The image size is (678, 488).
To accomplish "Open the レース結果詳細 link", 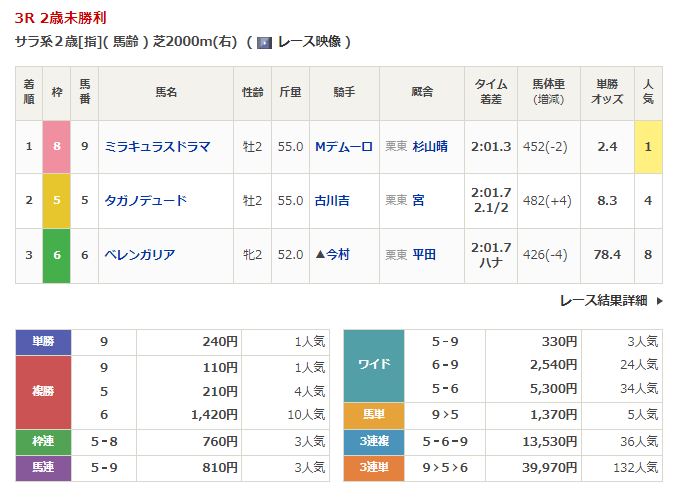I will [603, 300].
